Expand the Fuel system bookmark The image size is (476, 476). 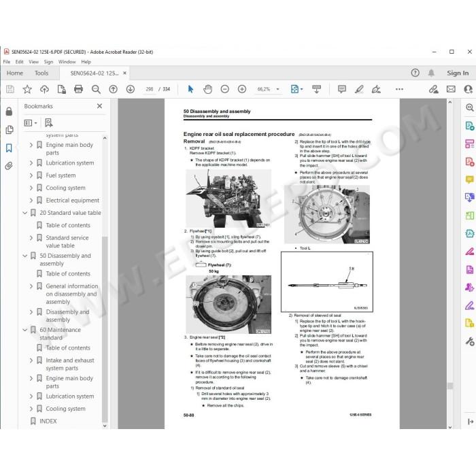pyautogui.click(x=31, y=175)
